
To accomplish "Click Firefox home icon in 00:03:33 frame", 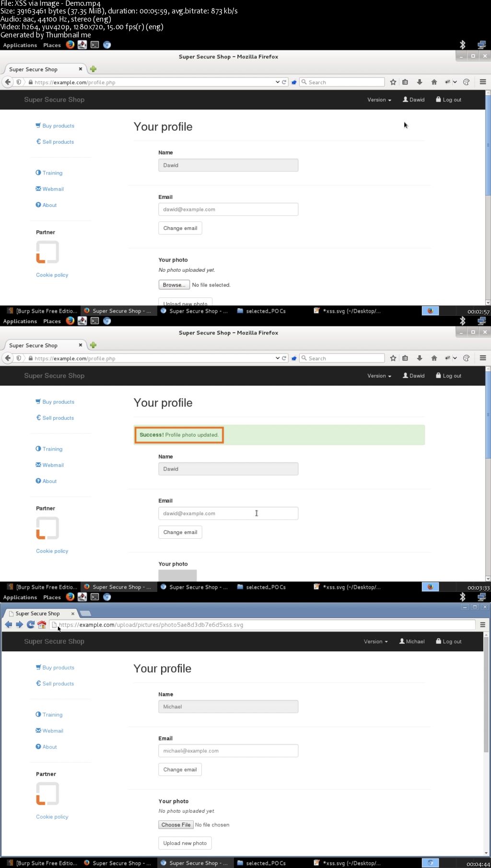I will click(x=434, y=358).
